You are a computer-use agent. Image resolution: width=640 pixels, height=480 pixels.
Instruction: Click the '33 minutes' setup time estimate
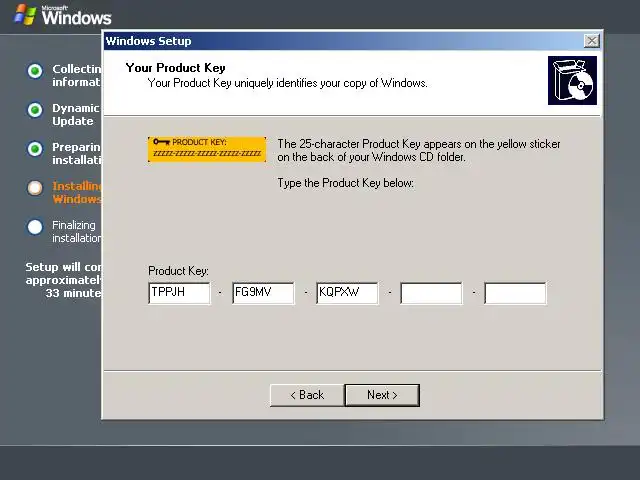coord(73,293)
